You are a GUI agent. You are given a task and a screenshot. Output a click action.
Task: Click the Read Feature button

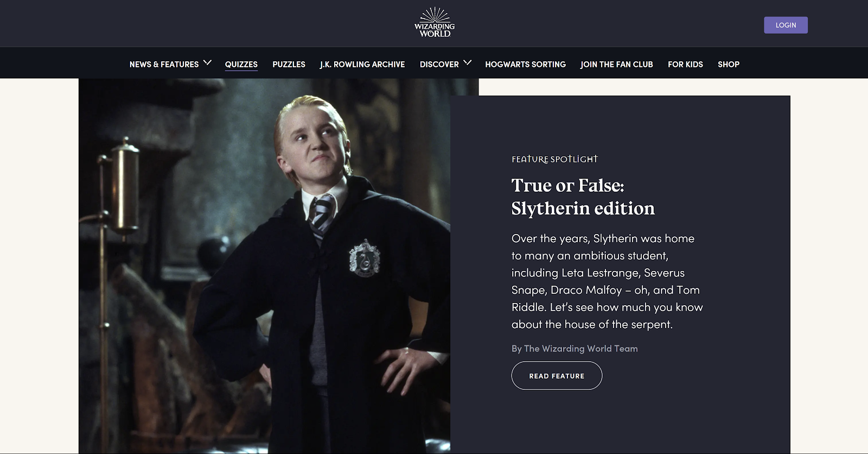pos(557,376)
